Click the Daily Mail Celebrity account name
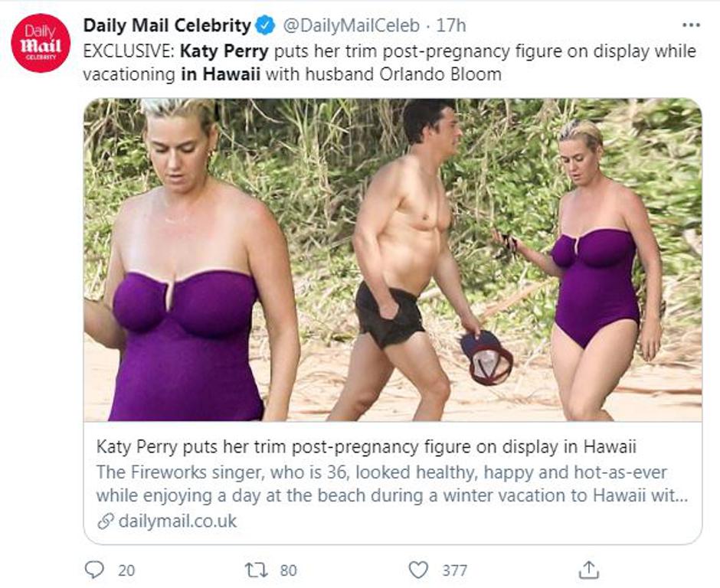Viewport: 720px width, 588px height. click(x=166, y=23)
